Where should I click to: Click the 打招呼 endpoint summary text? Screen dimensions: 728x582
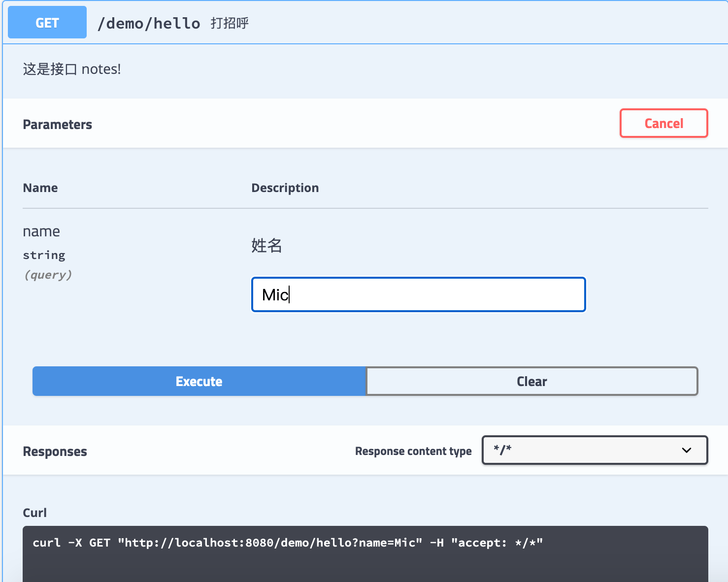pyautogui.click(x=230, y=23)
